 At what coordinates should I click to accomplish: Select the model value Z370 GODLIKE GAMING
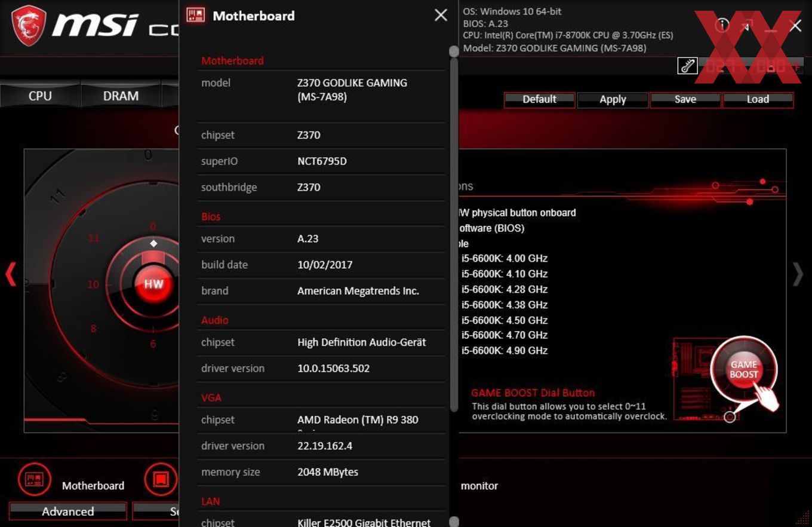click(352, 90)
